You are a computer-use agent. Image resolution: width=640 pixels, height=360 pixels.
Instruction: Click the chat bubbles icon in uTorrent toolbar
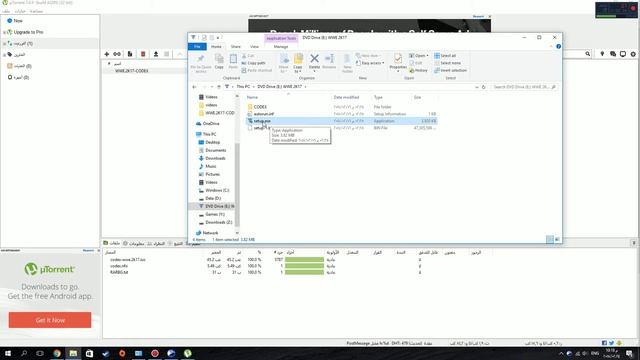pos(613,54)
